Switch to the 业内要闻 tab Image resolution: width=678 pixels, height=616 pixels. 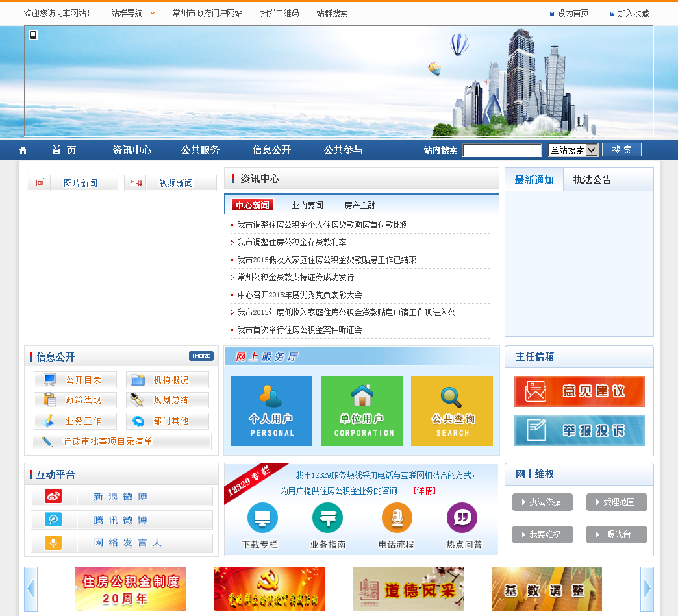[x=307, y=205]
